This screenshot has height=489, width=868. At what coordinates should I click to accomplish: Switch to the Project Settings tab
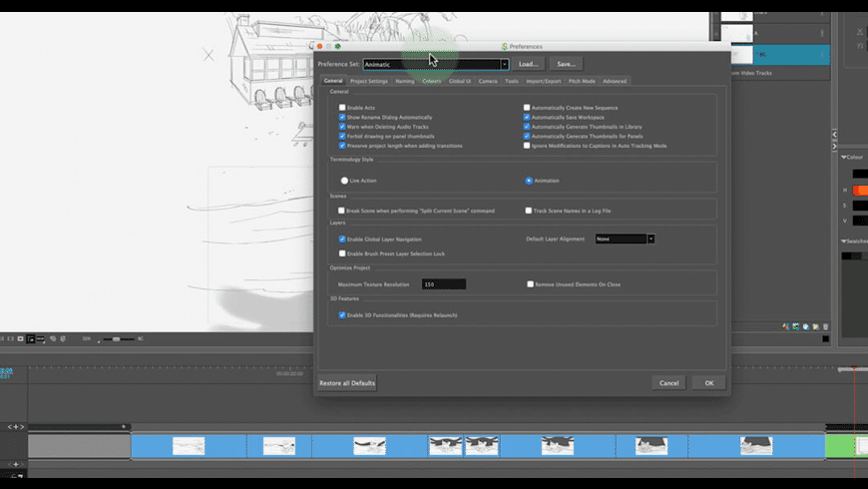pyautogui.click(x=368, y=81)
